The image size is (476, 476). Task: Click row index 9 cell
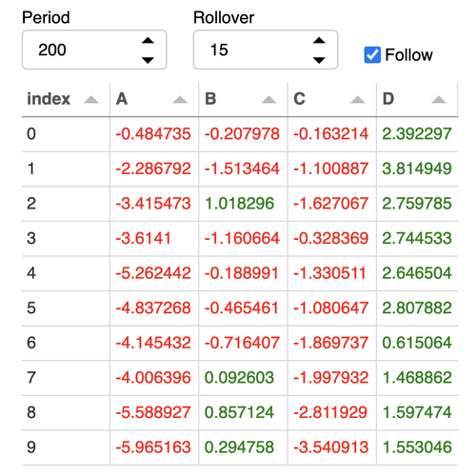click(66, 447)
